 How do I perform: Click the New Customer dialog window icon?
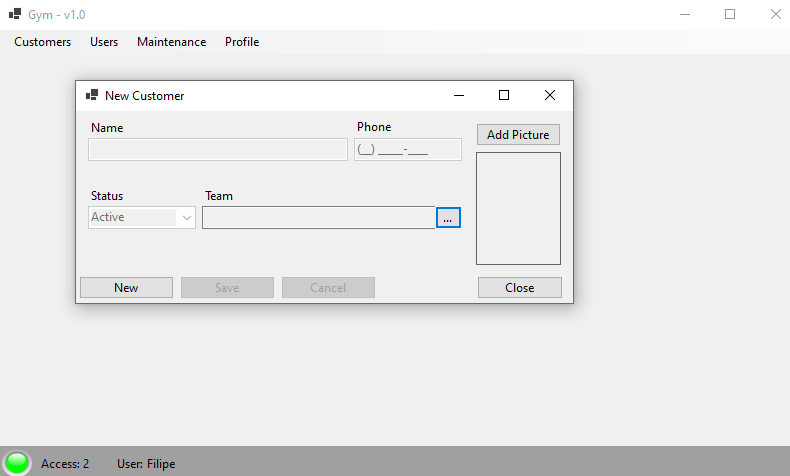coord(92,95)
